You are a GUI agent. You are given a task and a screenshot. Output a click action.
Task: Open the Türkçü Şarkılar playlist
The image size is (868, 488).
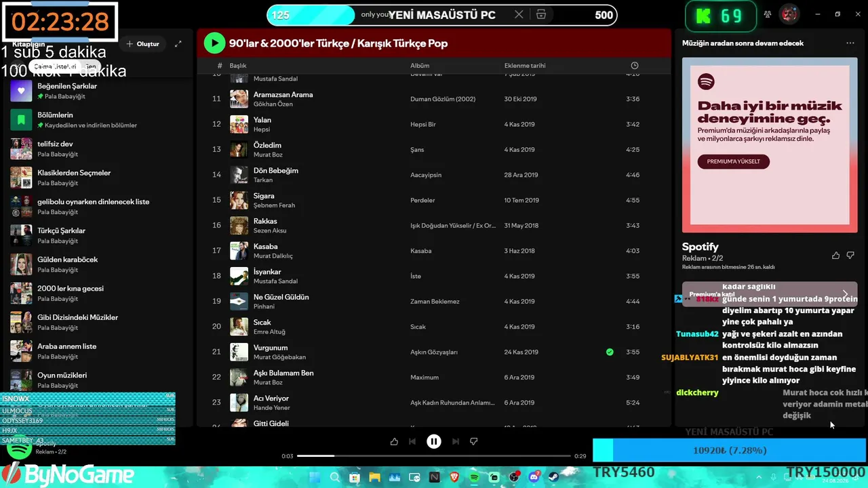(x=97, y=236)
